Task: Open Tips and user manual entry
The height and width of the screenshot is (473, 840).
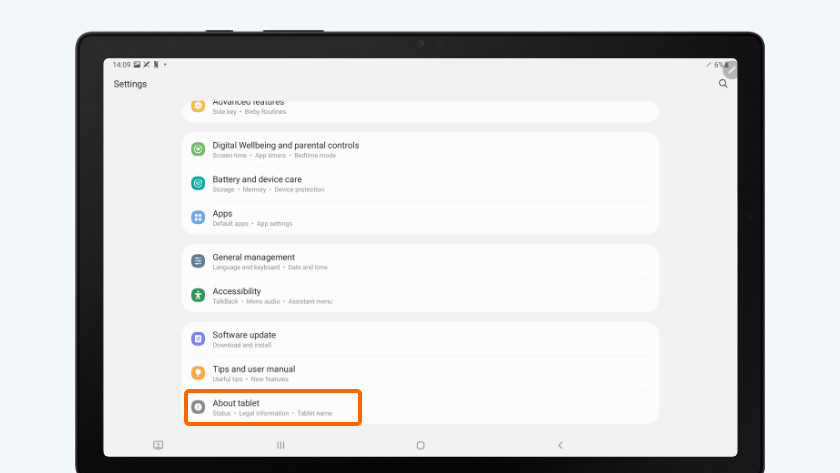Action: [253, 373]
